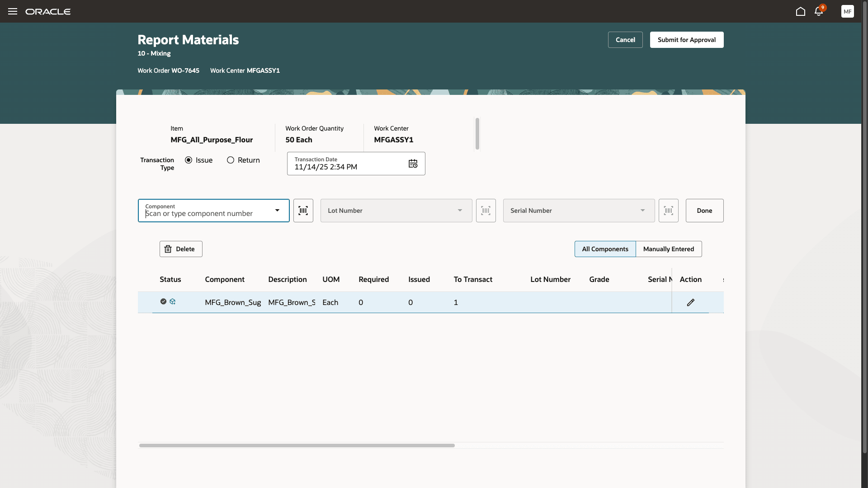Switch transaction type to Return

pos(231,160)
